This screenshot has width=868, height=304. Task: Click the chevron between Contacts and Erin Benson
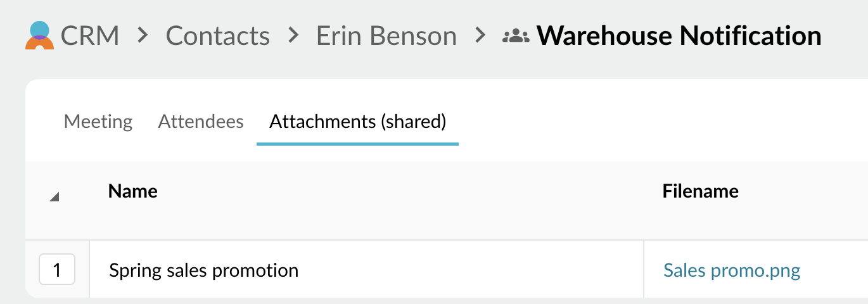293,35
